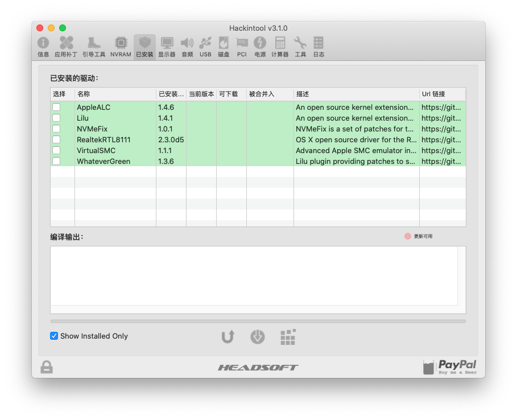Open the PayPal Buy me a Beer link

click(x=450, y=367)
